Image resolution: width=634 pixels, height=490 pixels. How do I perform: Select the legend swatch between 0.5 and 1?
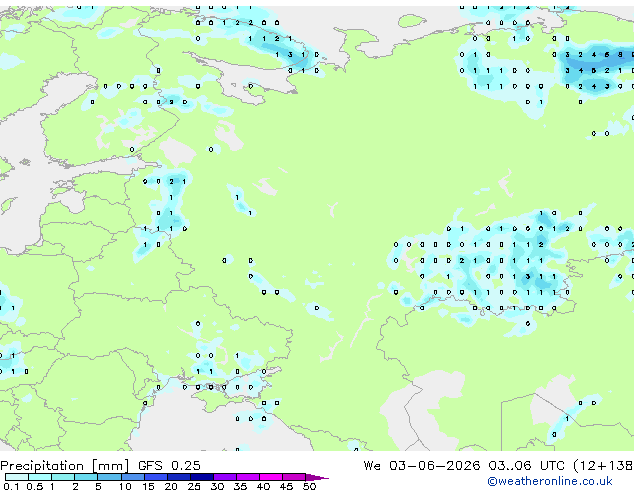40,477
